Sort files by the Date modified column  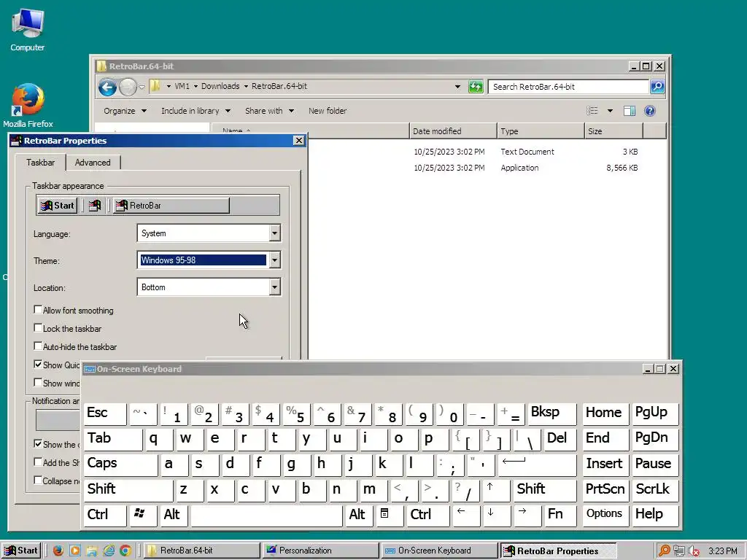tap(452, 131)
